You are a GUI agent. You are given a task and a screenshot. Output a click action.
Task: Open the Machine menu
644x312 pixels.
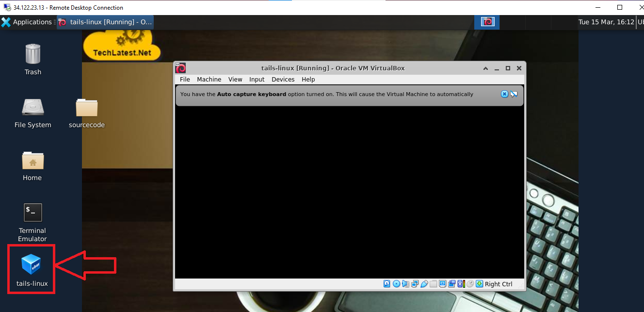point(209,79)
